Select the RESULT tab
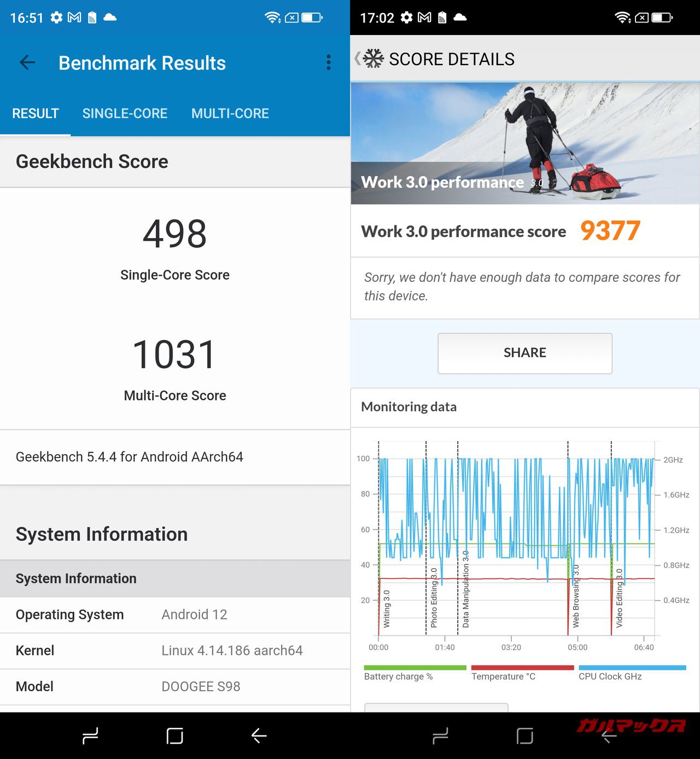Viewport: 700px width, 759px height. [x=36, y=113]
